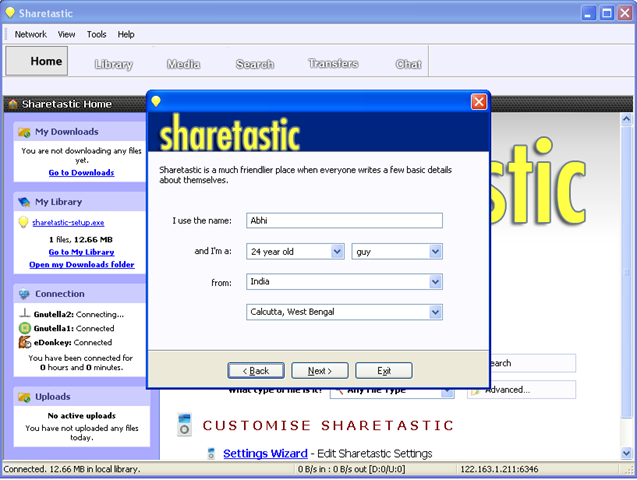Minimize the Sharetastic main window
The height and width of the screenshot is (480, 637).
pos(588,13)
